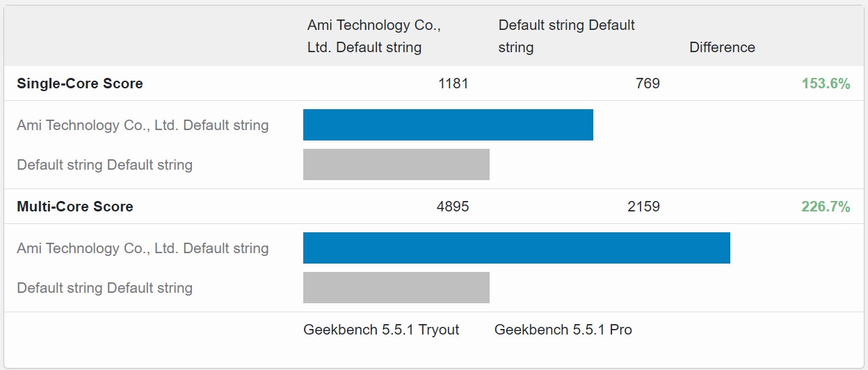This screenshot has width=868, height=370.
Task: Click the multi-core score value 2159
Action: [x=643, y=207]
